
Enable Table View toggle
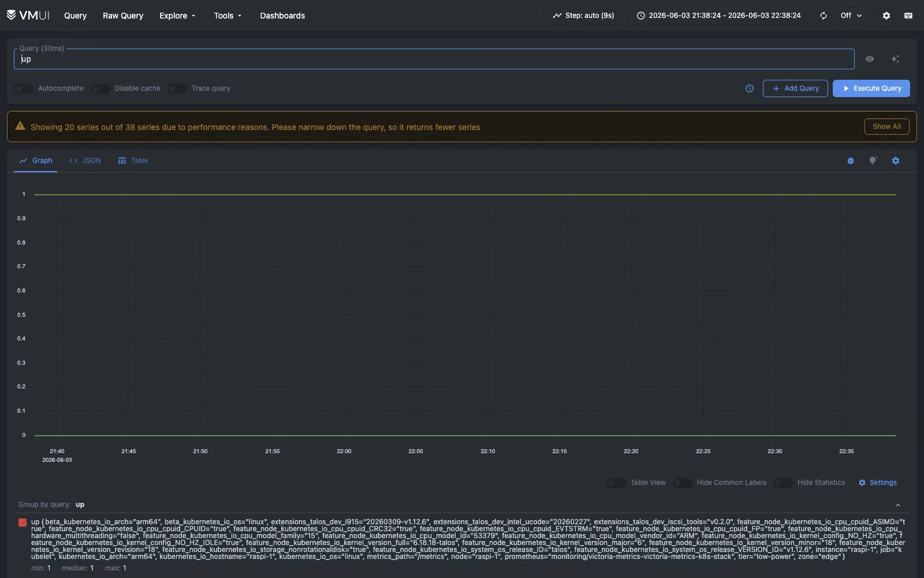(616, 483)
